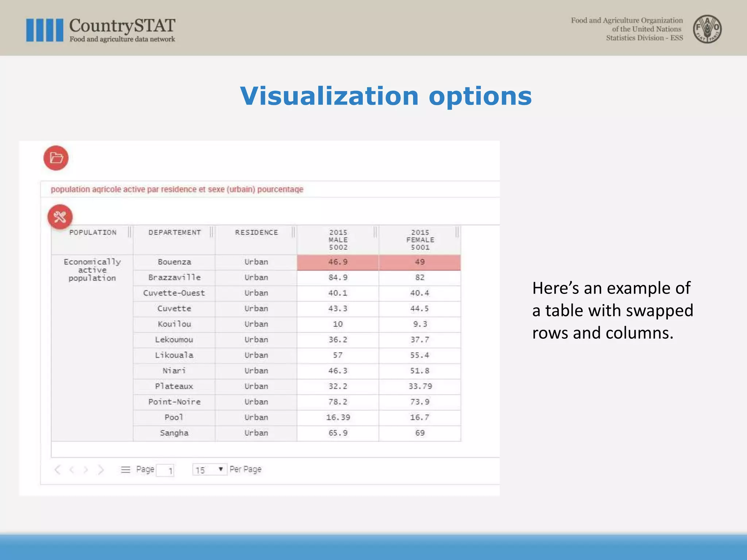Click the POPULATION column header

pos(93,233)
